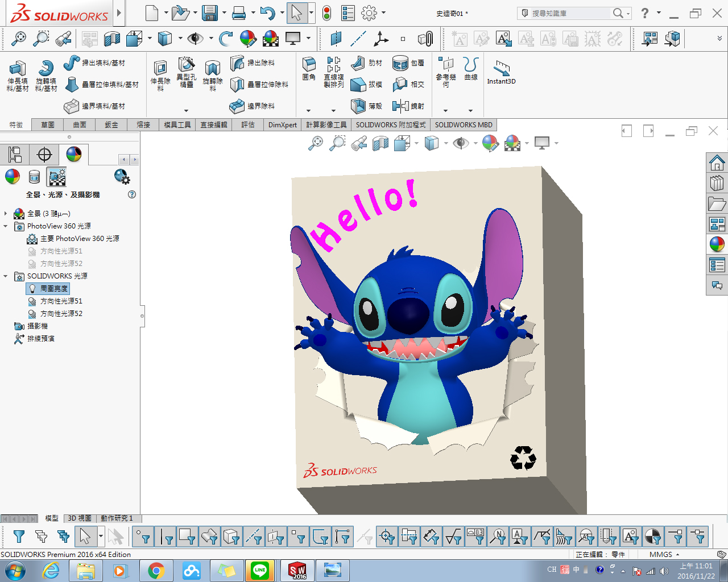Viewport: 728px width, 582px height.
Task: Select the 攝影機 camera tree item
Action: (x=31, y=326)
